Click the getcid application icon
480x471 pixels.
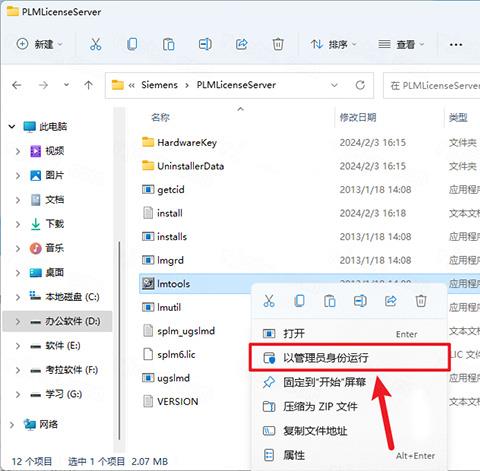(148, 189)
